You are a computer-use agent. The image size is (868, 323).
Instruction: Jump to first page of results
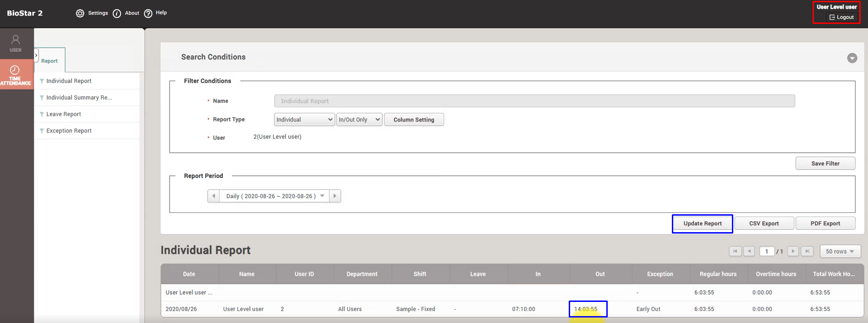(x=735, y=251)
